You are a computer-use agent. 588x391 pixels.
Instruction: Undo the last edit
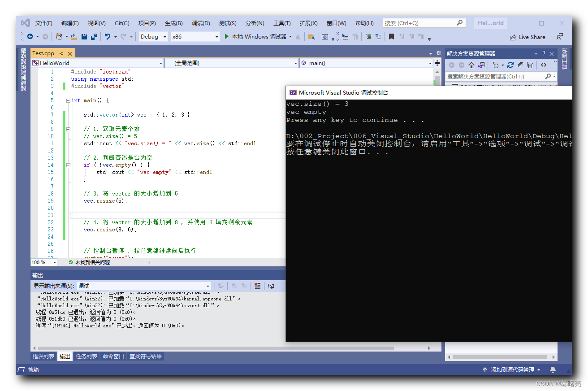pyautogui.click(x=108, y=37)
